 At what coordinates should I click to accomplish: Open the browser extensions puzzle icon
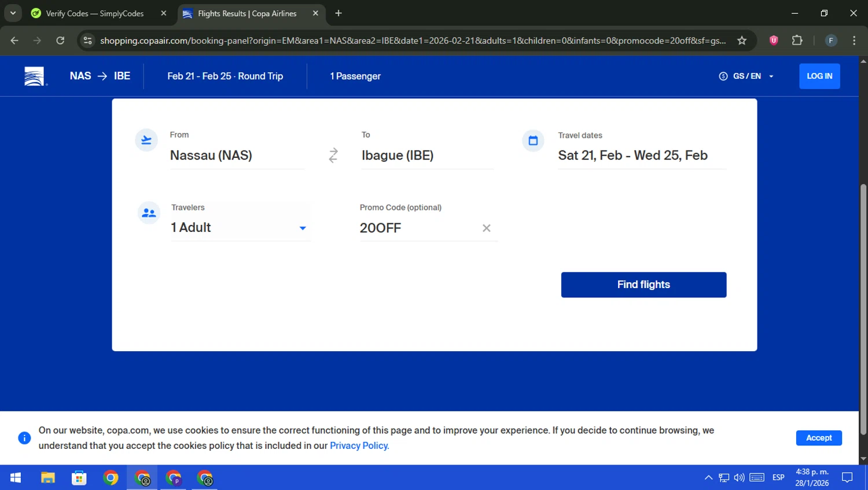797,40
